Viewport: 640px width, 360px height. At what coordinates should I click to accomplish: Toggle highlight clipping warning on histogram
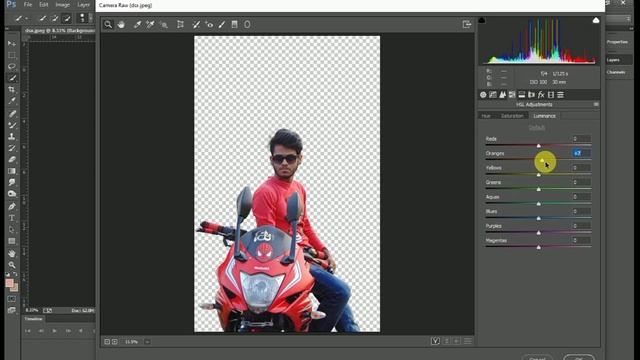596,20
